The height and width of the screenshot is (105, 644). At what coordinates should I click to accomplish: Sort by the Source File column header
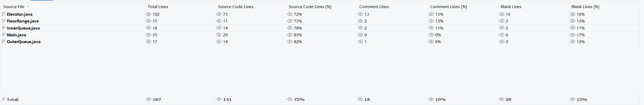pyautogui.click(x=14, y=7)
